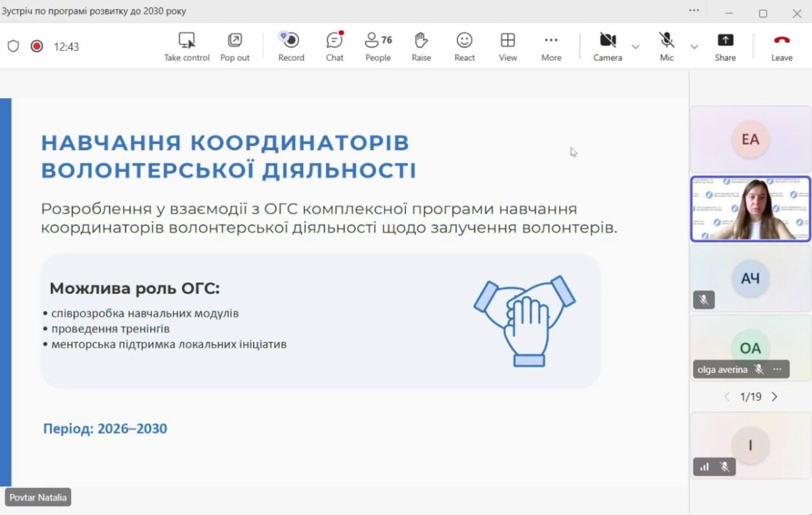
Task: Click the Take control screen icon
Action: coord(187,41)
